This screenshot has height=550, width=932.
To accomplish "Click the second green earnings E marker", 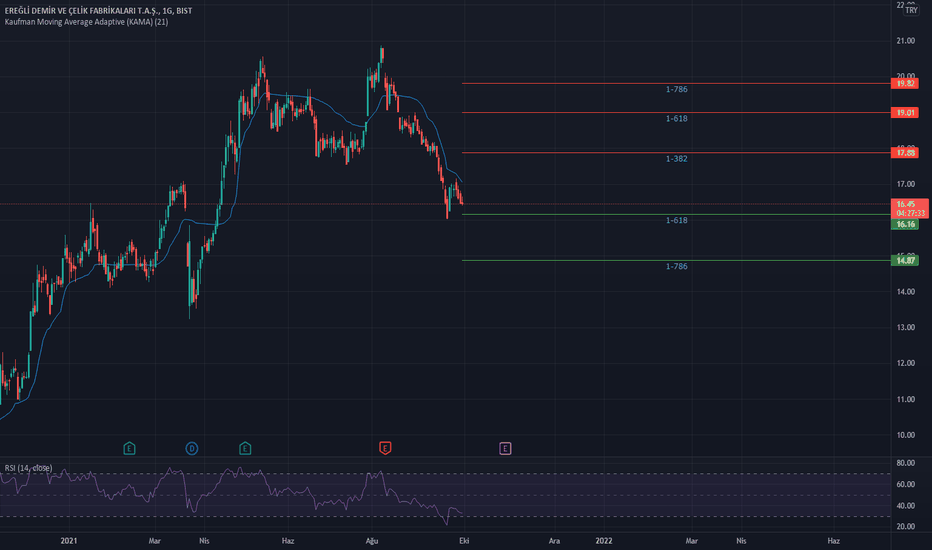I will (245, 448).
